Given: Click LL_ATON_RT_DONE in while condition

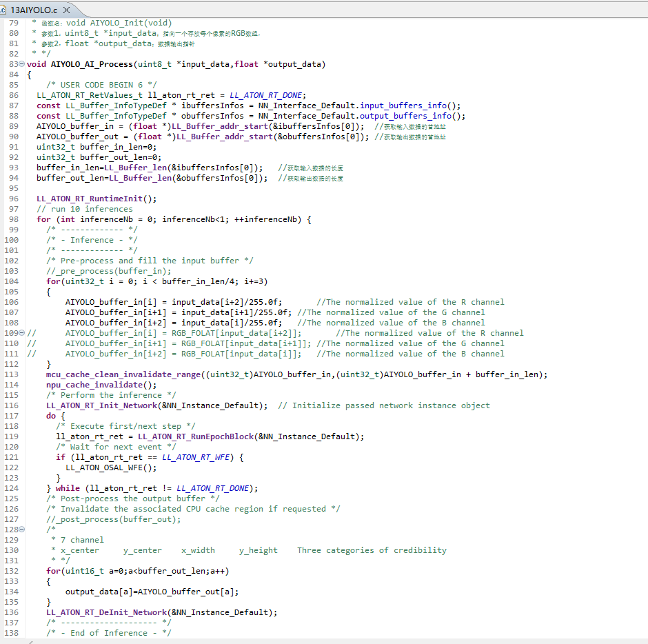Looking at the screenshot, I should [x=212, y=488].
